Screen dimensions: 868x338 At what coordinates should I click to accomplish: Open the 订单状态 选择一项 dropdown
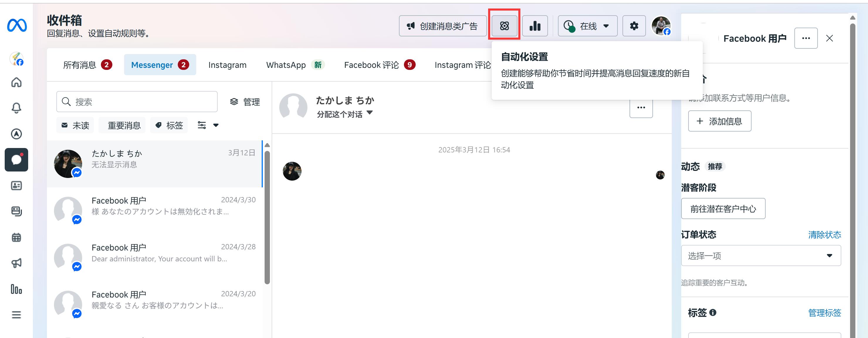click(761, 255)
